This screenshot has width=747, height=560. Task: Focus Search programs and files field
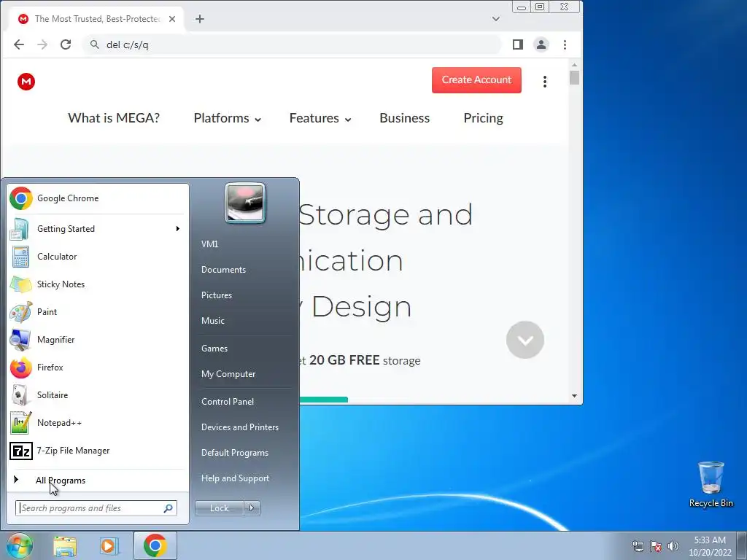[x=96, y=508]
